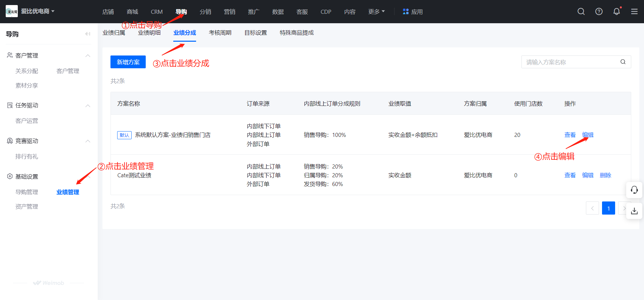The image size is (644, 300).
Task: Open the 营销 top menu
Action: 229,12
